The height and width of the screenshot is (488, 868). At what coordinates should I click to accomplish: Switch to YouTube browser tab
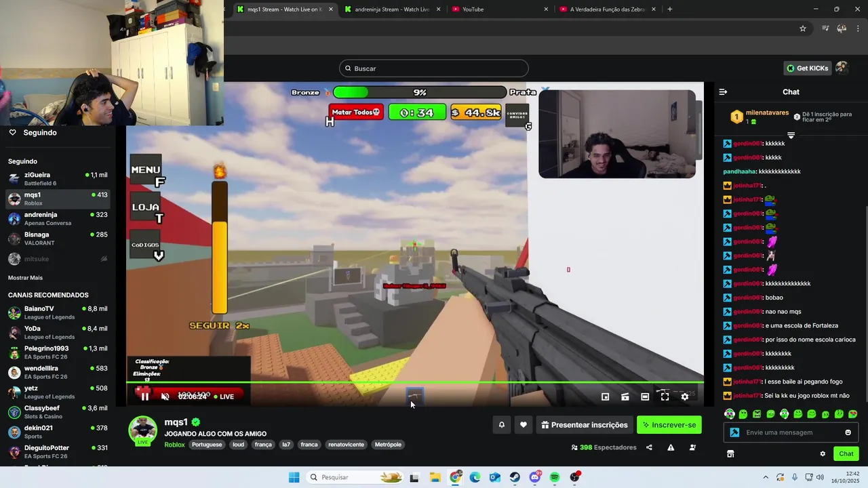(498, 9)
